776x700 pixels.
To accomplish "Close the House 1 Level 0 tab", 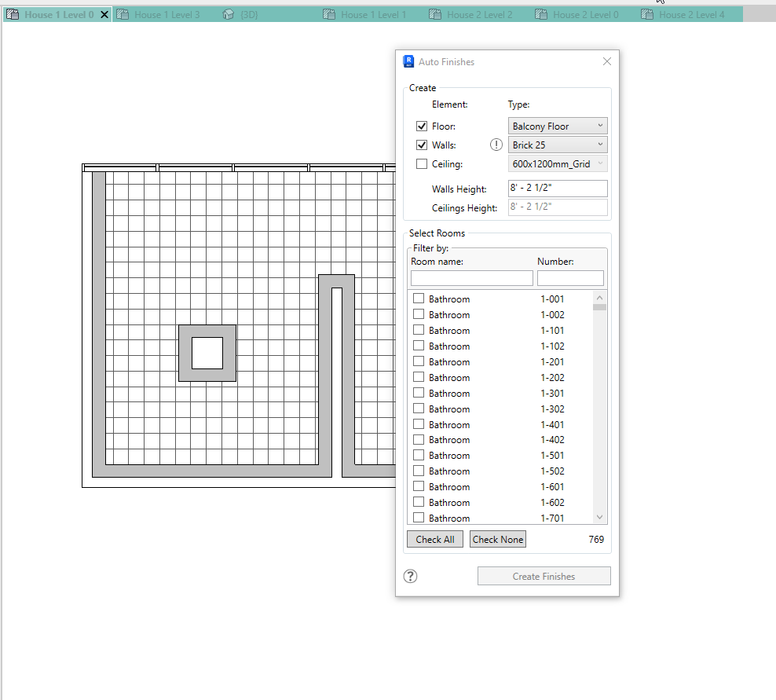I will (104, 15).
